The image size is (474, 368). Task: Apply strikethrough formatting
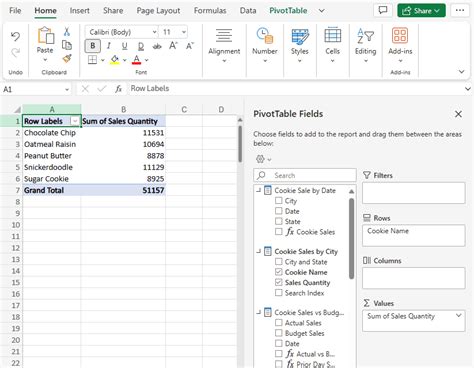pos(157,46)
